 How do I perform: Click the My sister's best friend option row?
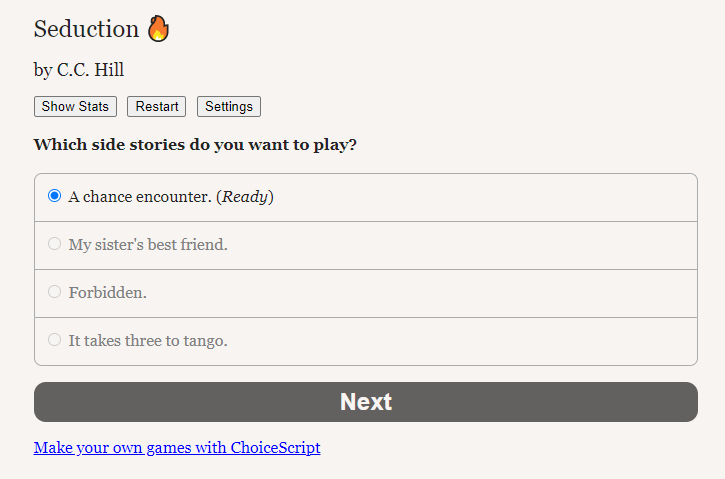366,246
